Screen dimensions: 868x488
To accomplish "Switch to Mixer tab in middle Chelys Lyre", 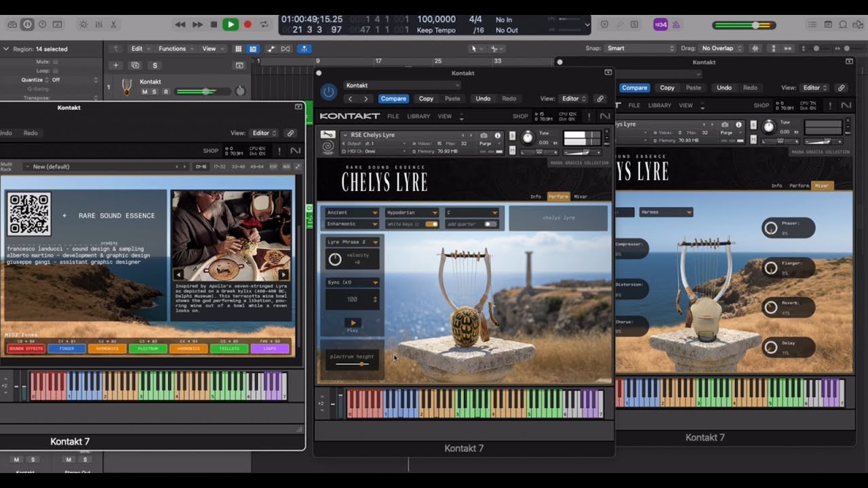I will click(580, 197).
